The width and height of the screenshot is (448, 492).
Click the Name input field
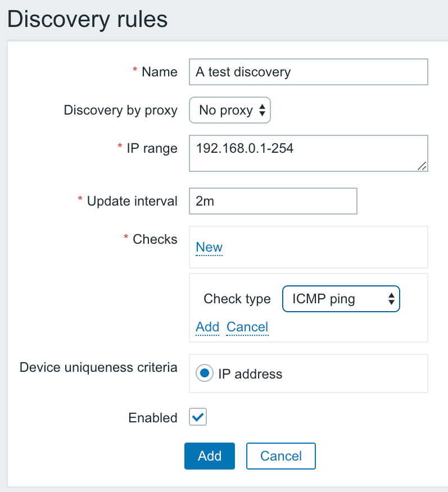tap(308, 72)
